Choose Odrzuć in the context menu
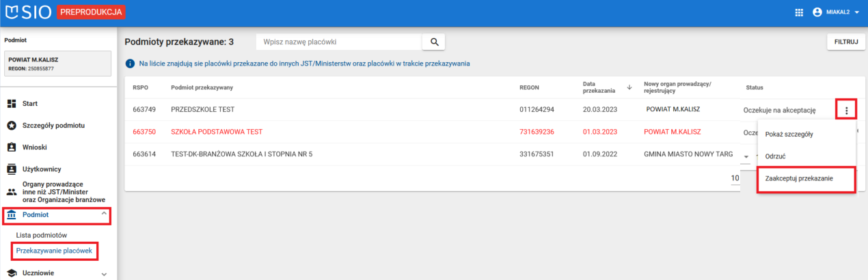 point(775,156)
